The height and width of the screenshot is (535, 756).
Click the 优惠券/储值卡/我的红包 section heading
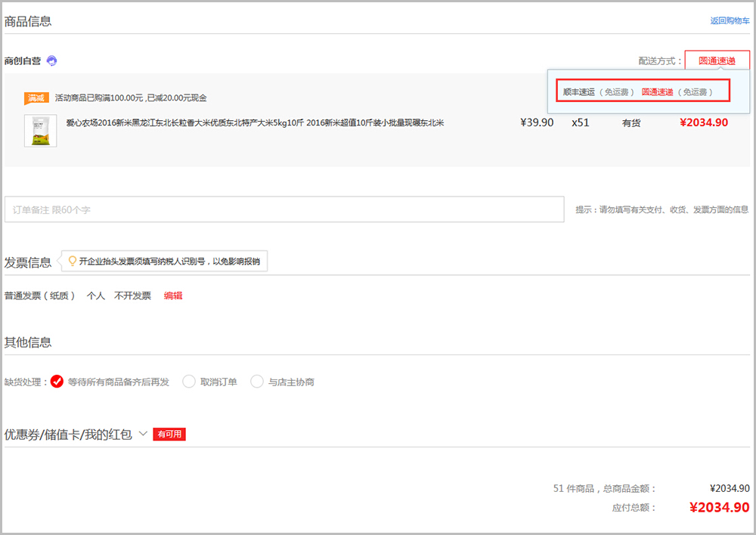tap(68, 434)
